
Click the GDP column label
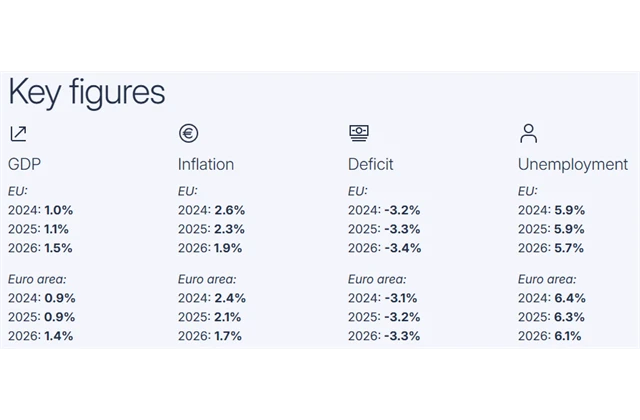24,164
